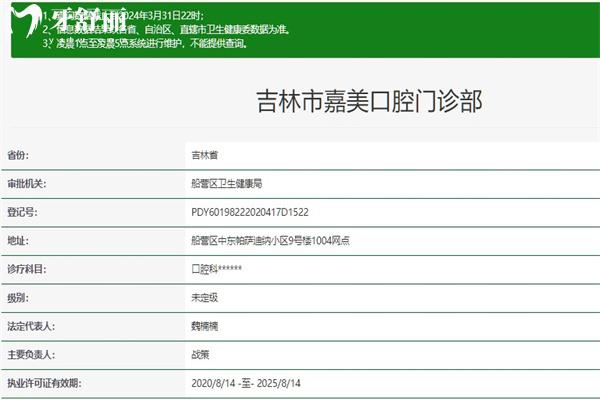Viewport: 600px width, 400px height.
Task: Click the 诊疗科目 label
Action: (x=26, y=269)
